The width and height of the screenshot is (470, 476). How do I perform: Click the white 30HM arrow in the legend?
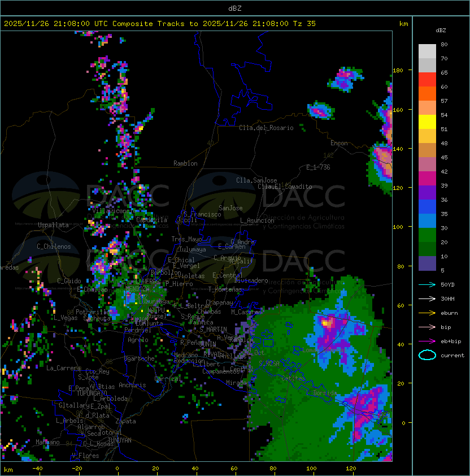coord(427,299)
